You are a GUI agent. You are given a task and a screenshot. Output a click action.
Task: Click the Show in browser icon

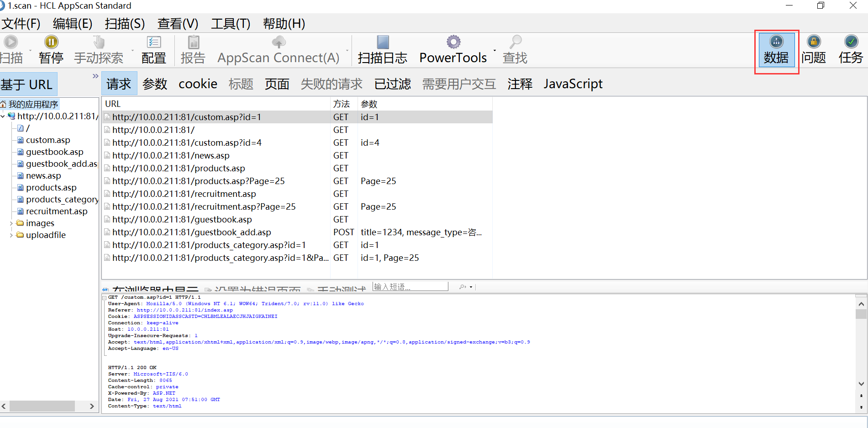tap(105, 289)
